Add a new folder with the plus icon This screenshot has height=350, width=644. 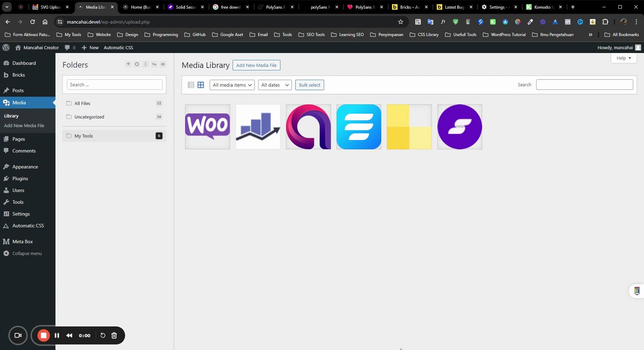tap(128, 64)
